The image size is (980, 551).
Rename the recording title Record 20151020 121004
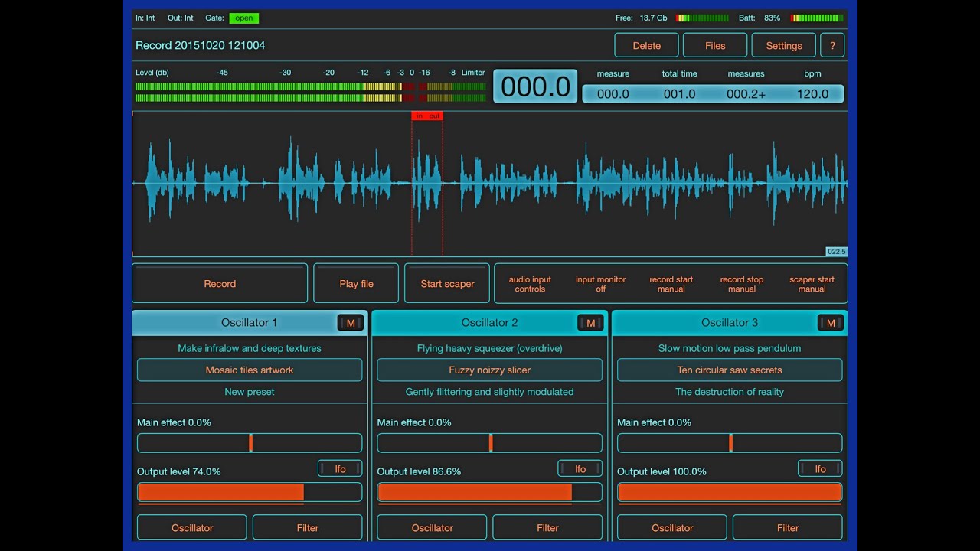[x=201, y=45]
